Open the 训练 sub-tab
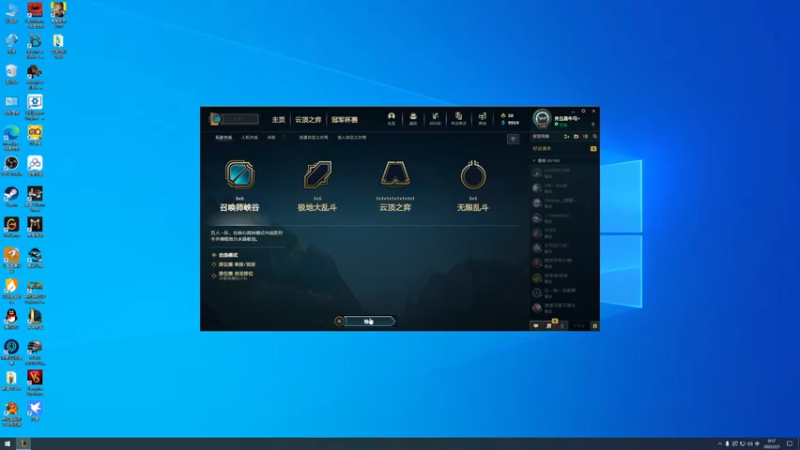Image resolution: width=800 pixels, height=450 pixels. [x=271, y=137]
